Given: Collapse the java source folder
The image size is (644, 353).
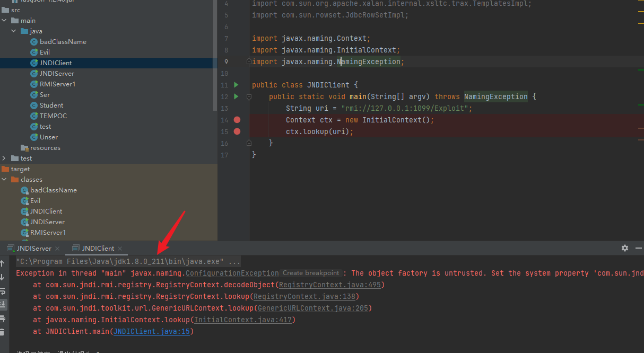Looking at the screenshot, I should click(x=14, y=31).
